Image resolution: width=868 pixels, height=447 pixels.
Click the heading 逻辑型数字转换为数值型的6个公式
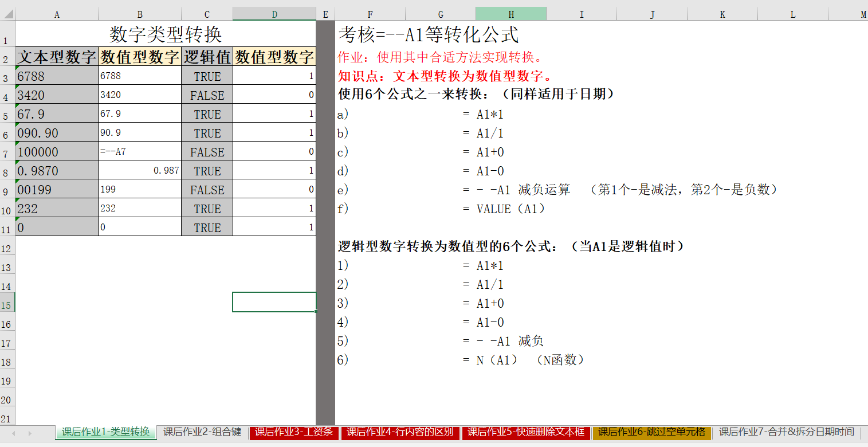pos(511,246)
